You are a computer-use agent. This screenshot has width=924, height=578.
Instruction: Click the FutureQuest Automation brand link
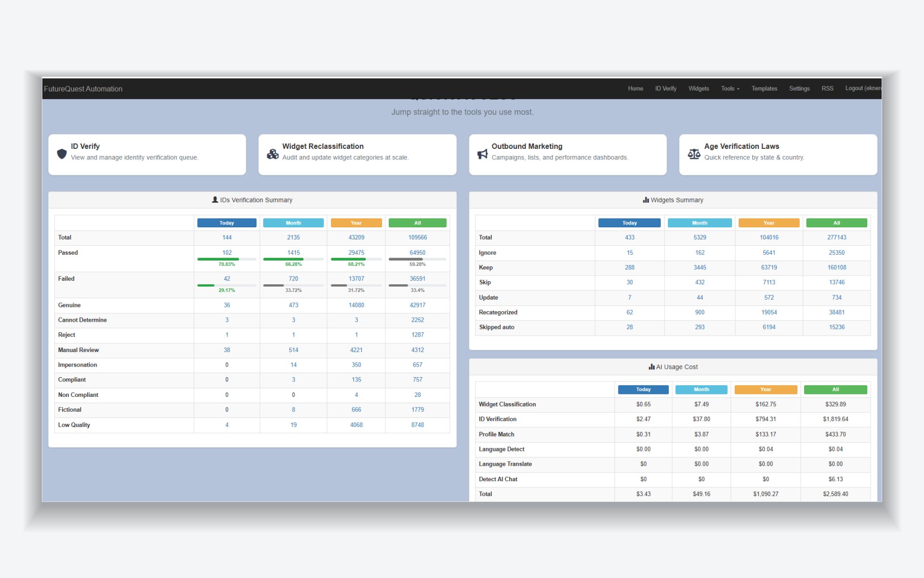pyautogui.click(x=83, y=89)
